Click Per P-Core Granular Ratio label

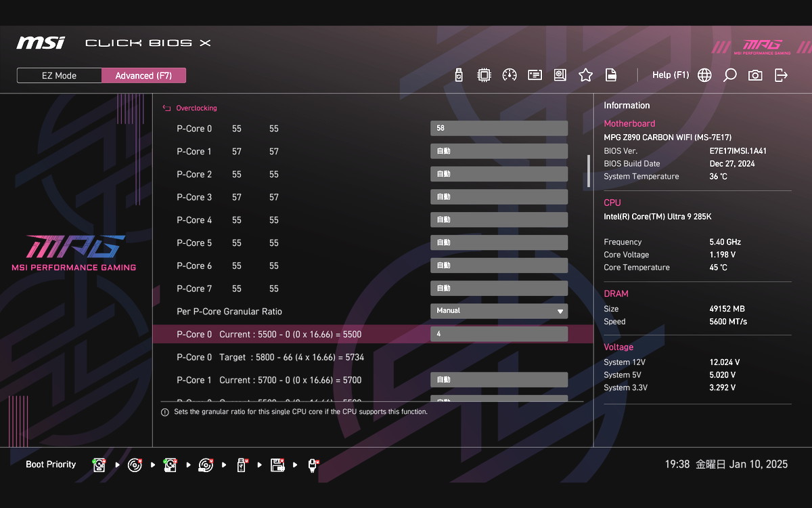229,312
